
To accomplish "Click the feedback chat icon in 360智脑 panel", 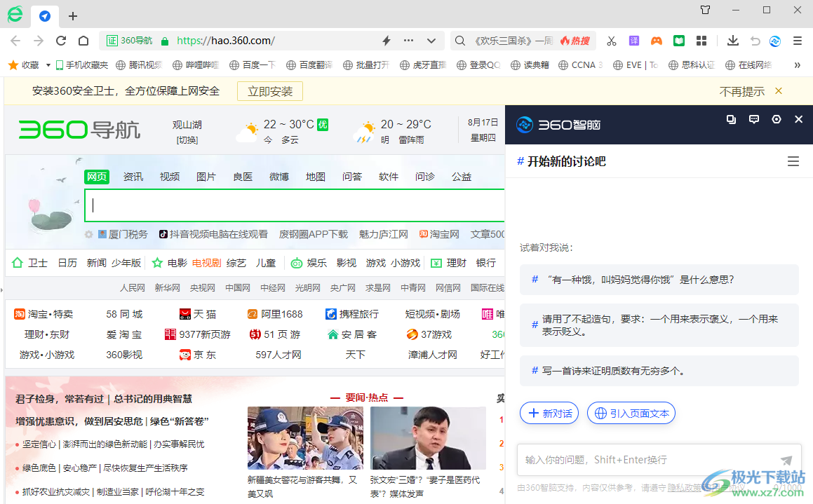I will (x=754, y=119).
